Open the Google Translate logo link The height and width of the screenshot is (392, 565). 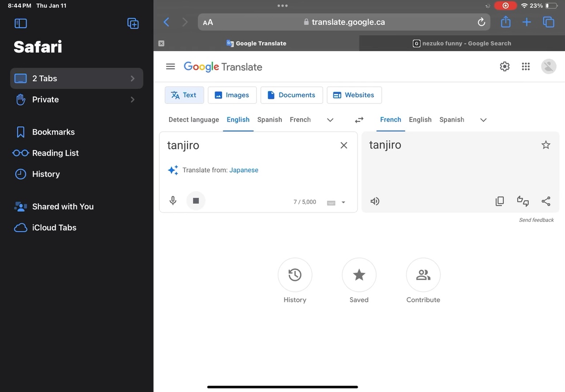223,67
